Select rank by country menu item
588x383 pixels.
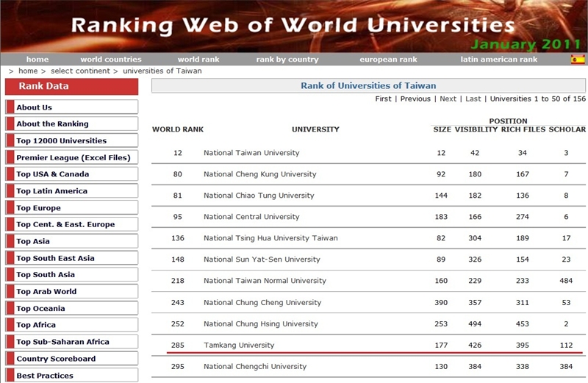287,60
